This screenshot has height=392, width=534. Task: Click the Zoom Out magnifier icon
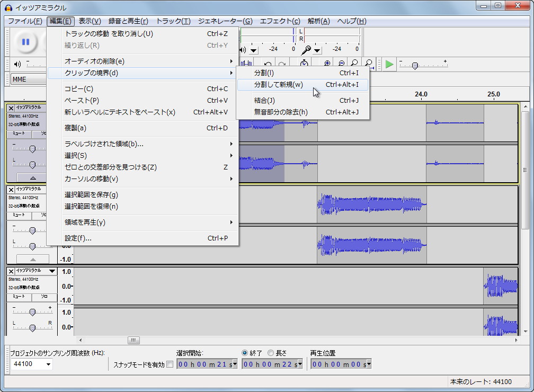point(341,64)
